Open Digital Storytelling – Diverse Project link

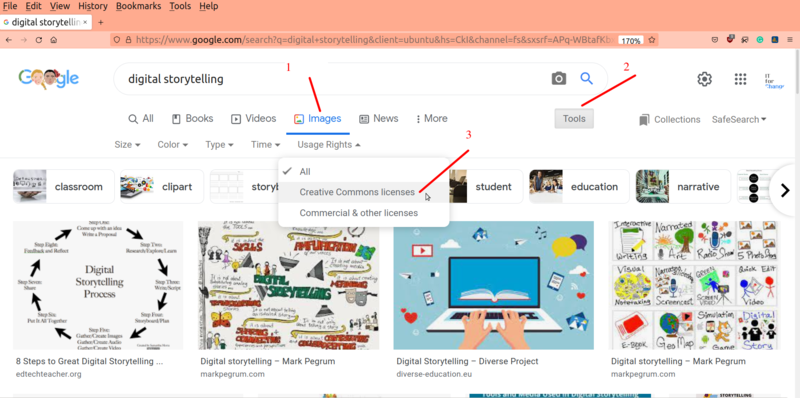467,361
